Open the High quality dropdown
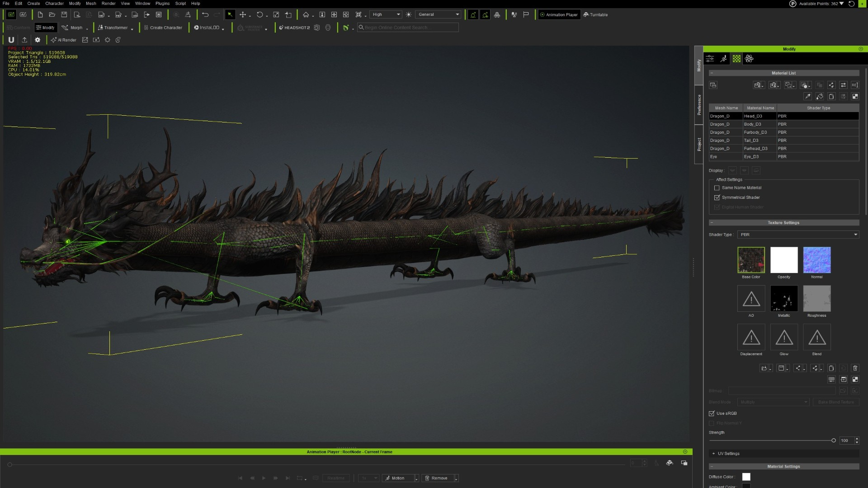Viewport: 868px width, 488px height. tap(386, 14)
